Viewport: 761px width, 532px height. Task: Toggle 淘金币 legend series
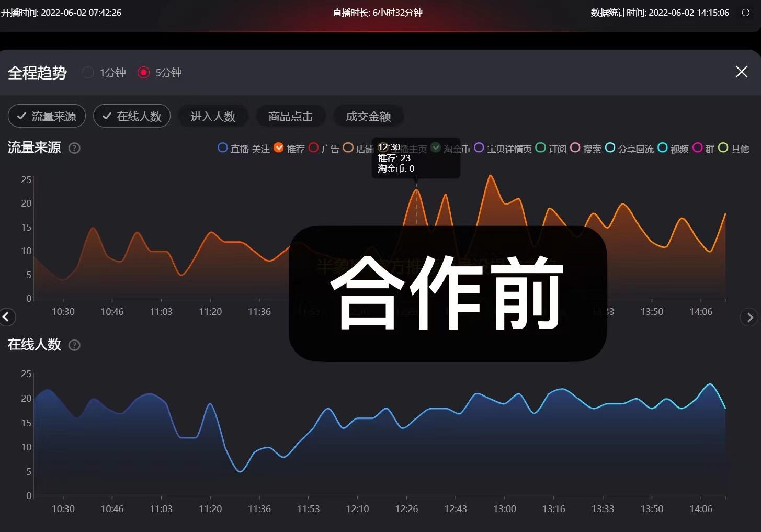coord(450,149)
